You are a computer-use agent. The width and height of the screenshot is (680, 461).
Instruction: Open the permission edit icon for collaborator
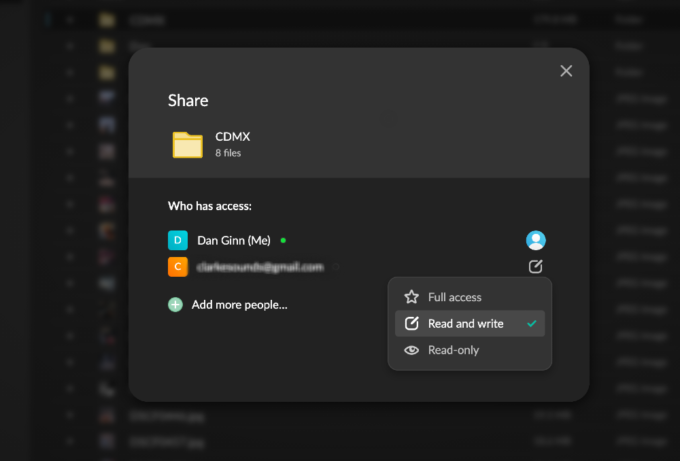[536, 266]
